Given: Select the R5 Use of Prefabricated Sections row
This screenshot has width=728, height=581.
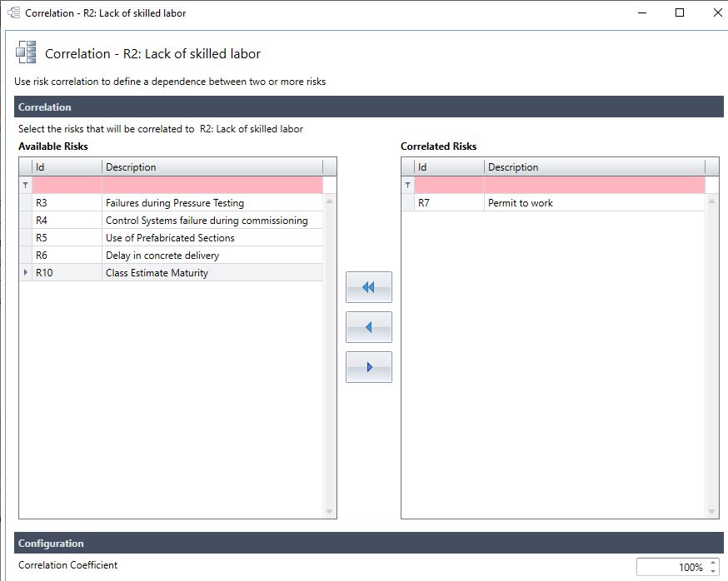Looking at the screenshot, I should (x=175, y=238).
